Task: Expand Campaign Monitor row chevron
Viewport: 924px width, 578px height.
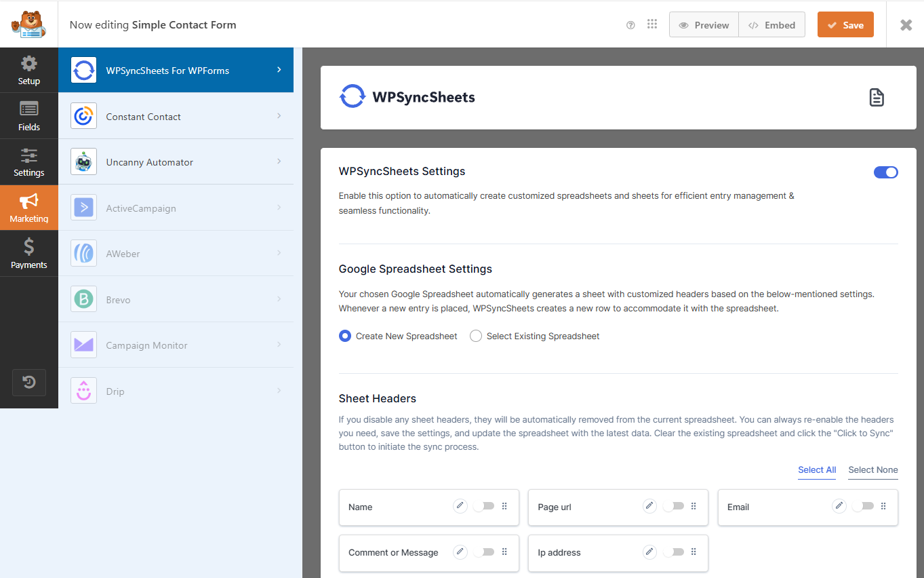Action: coord(279,345)
